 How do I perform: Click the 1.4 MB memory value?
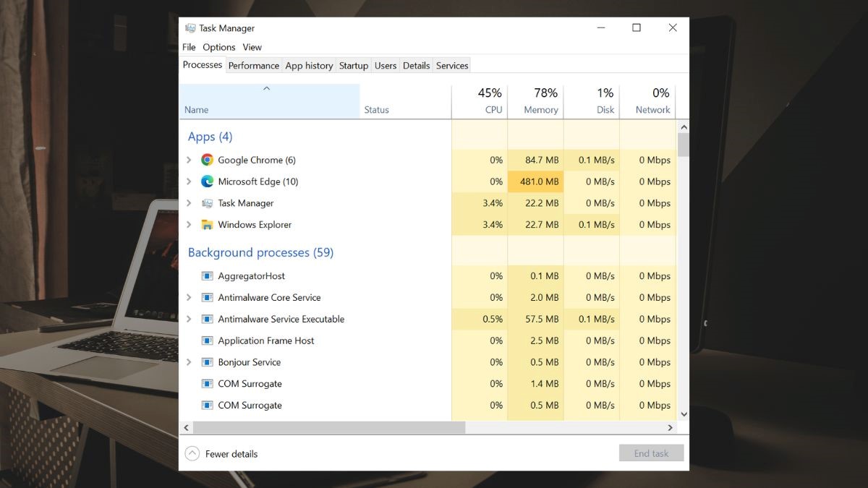(545, 384)
